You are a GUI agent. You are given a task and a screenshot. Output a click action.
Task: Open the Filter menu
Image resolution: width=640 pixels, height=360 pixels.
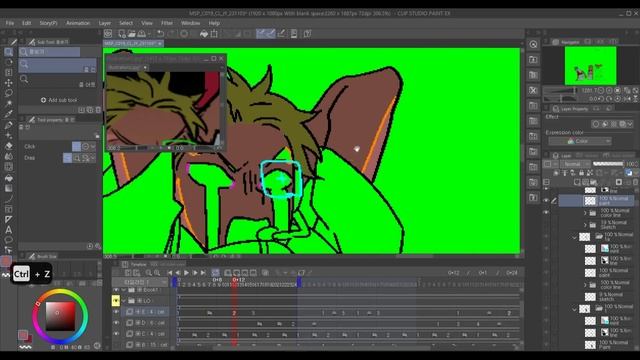[167, 23]
